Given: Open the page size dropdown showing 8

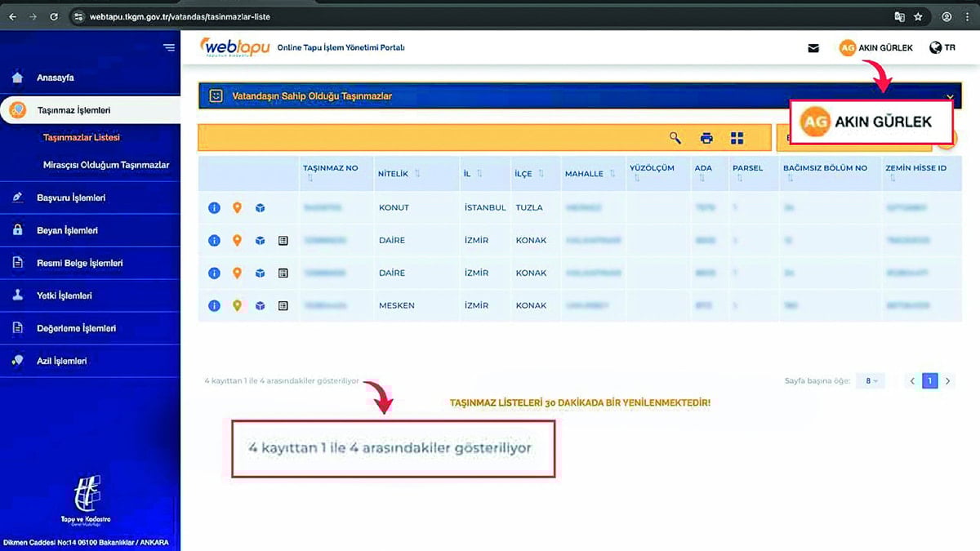Looking at the screenshot, I should (871, 381).
